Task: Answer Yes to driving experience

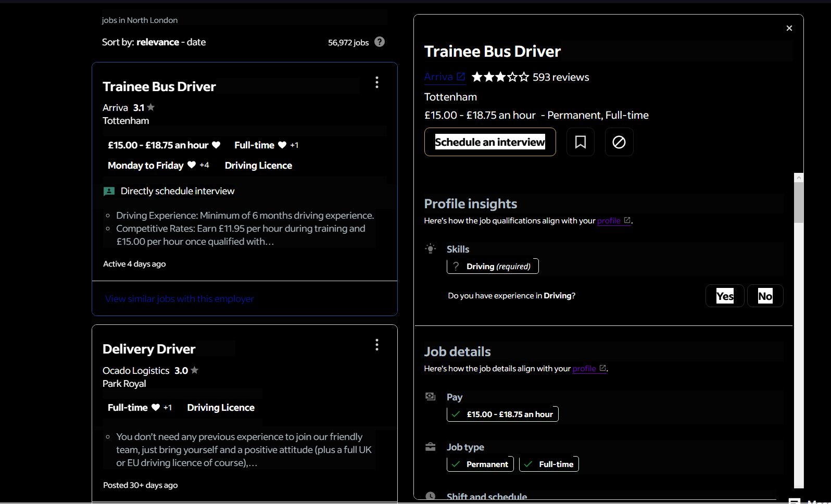Action: [725, 296]
